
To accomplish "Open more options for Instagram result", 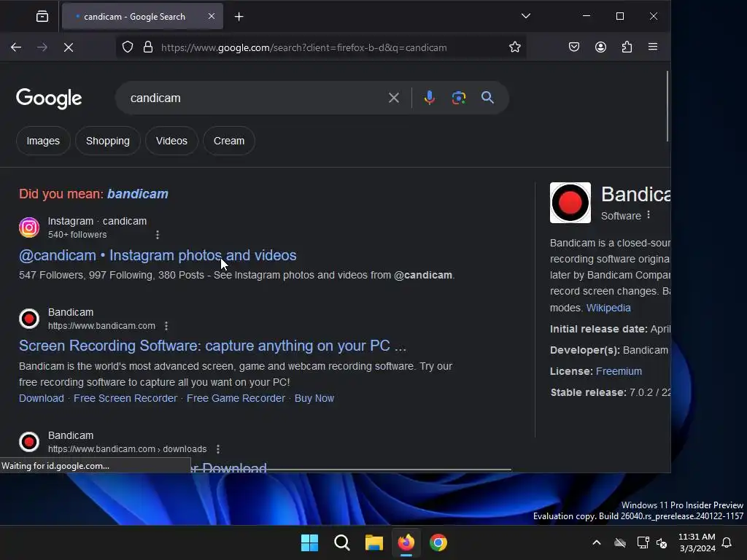I will tap(158, 235).
